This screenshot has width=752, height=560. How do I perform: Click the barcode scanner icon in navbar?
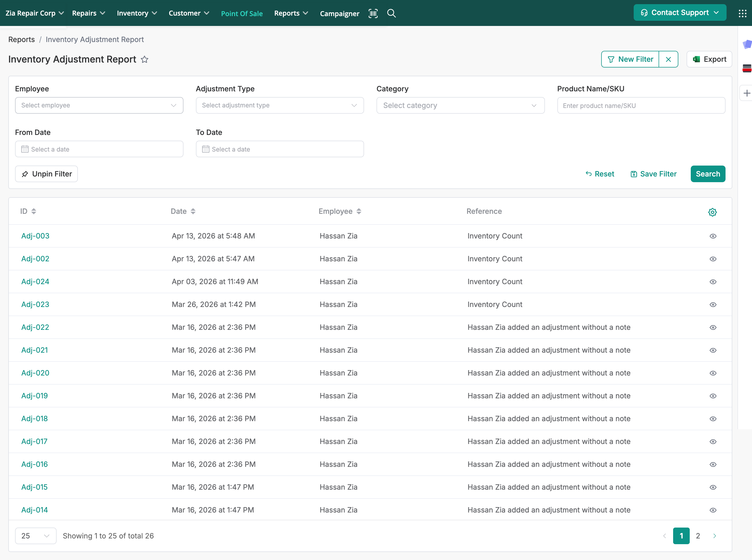pyautogui.click(x=373, y=13)
